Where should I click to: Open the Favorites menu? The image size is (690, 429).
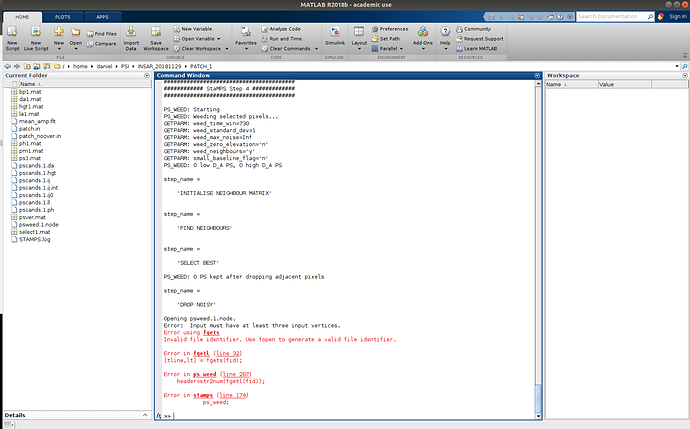[246, 37]
